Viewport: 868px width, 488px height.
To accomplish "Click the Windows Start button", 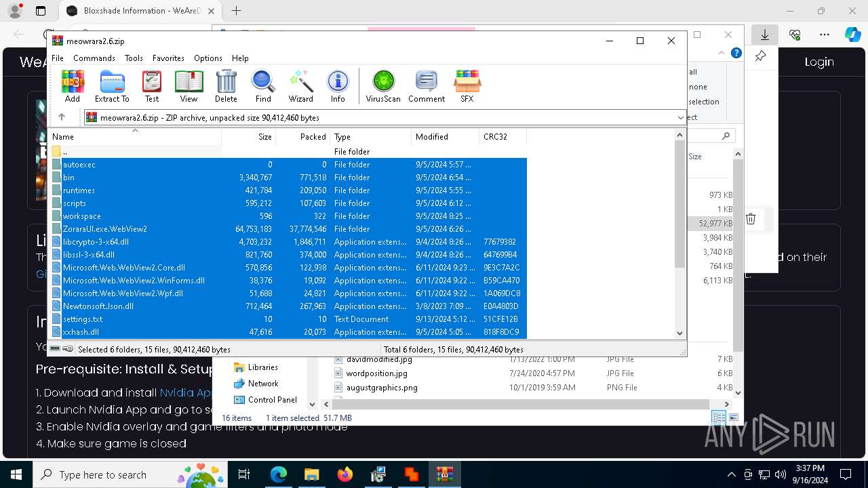I will pos(16,474).
